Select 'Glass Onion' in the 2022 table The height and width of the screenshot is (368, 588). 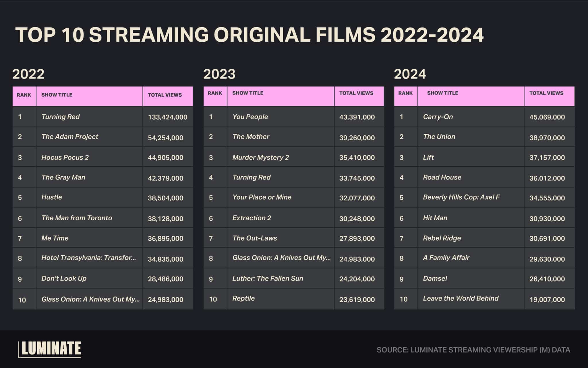pos(91,299)
